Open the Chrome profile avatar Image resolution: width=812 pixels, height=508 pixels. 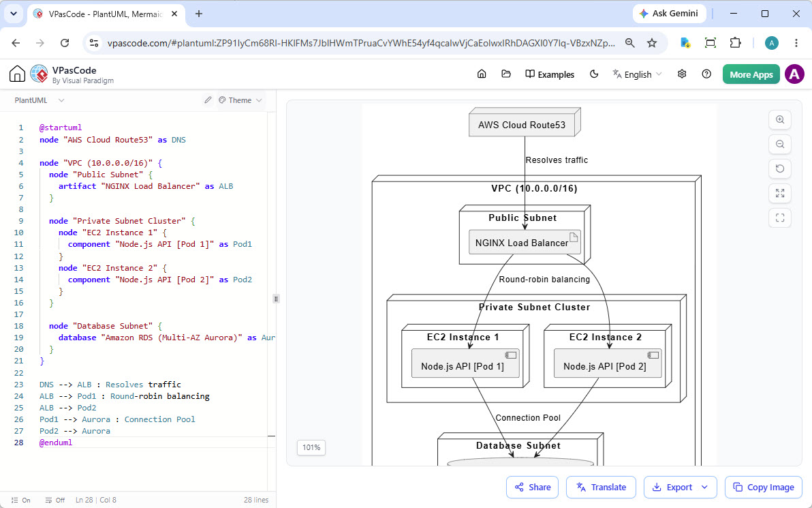click(x=772, y=43)
